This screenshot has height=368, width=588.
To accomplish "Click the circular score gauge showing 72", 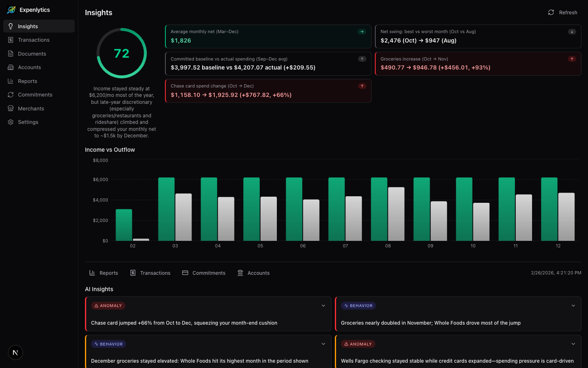I will [x=122, y=53].
